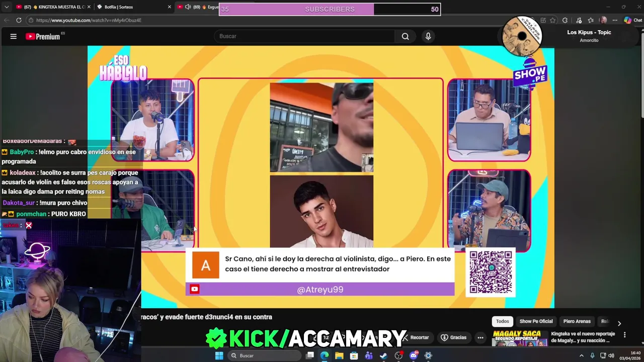Click the YouTube search magnifier button

[405, 36]
